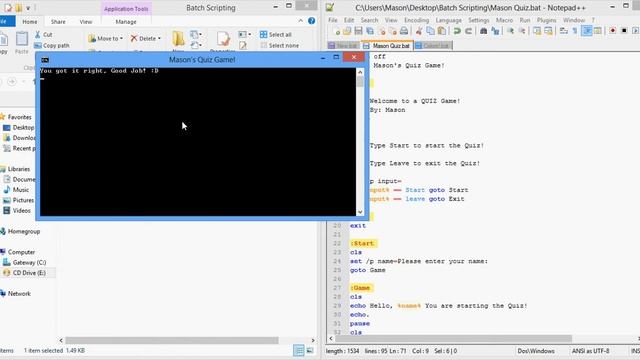Click Select none in the Explorer ribbon

point(280,45)
